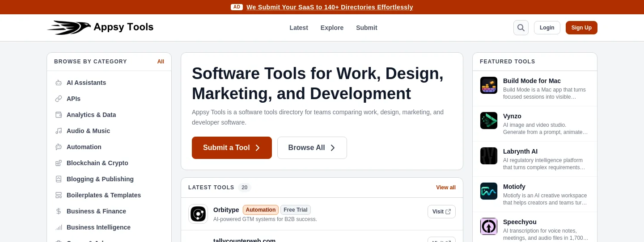The height and width of the screenshot is (242, 644).
Task: Select the APIs category
Action: coord(73,99)
